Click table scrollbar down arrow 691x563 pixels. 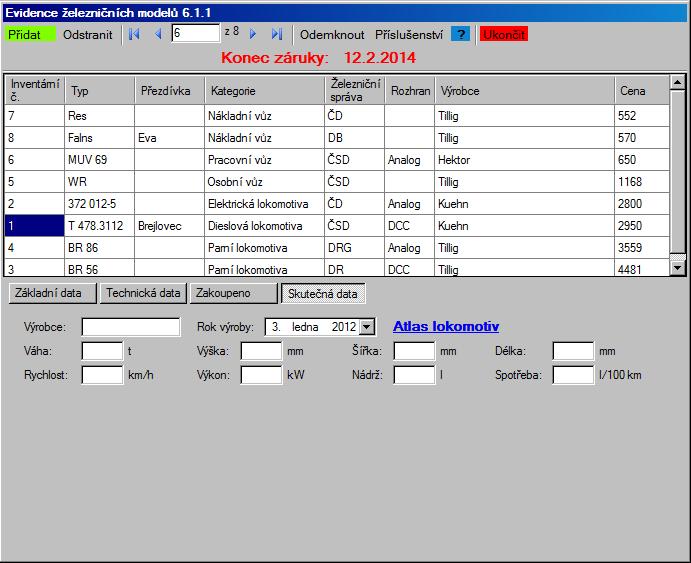(x=677, y=268)
